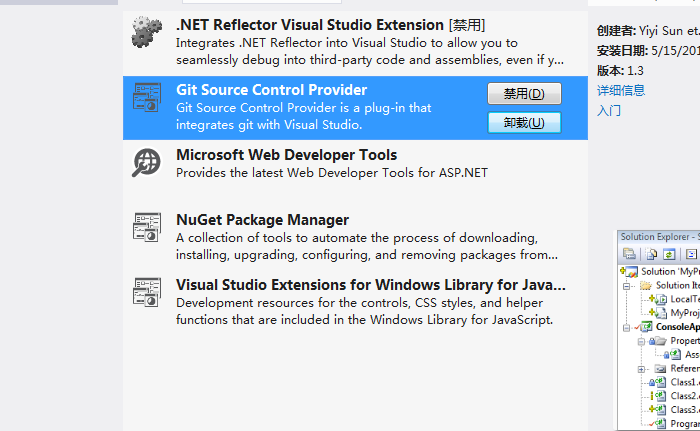Click the Git Source Control Provider icon
Image resolution: width=700 pixels, height=431 pixels.
[x=146, y=97]
